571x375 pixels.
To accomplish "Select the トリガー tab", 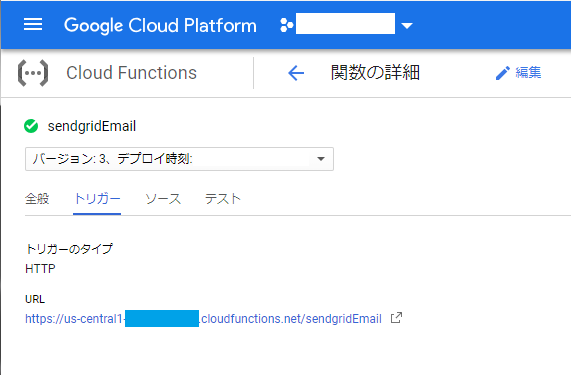I will click(97, 199).
